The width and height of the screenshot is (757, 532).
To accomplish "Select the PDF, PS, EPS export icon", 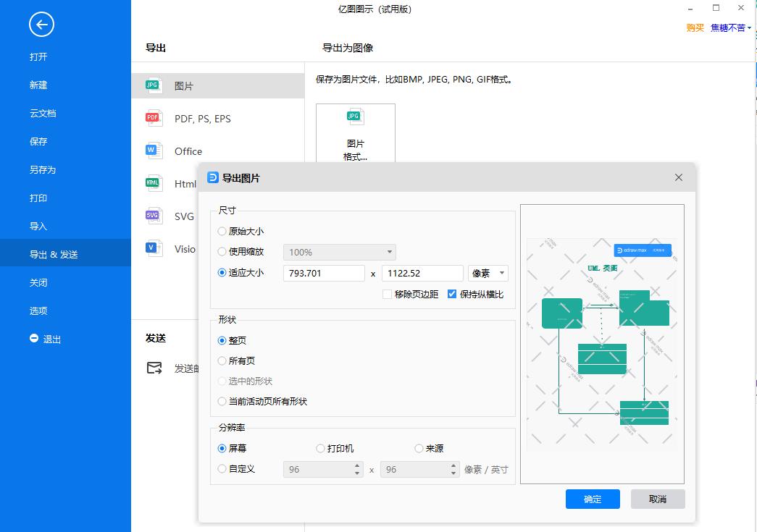I will point(153,117).
